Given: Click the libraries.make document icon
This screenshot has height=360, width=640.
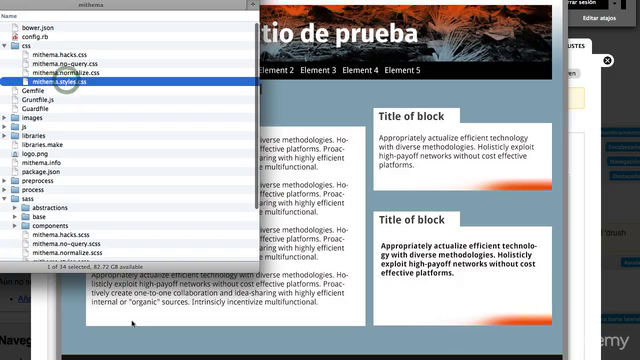Looking at the screenshot, I should click(15, 145).
